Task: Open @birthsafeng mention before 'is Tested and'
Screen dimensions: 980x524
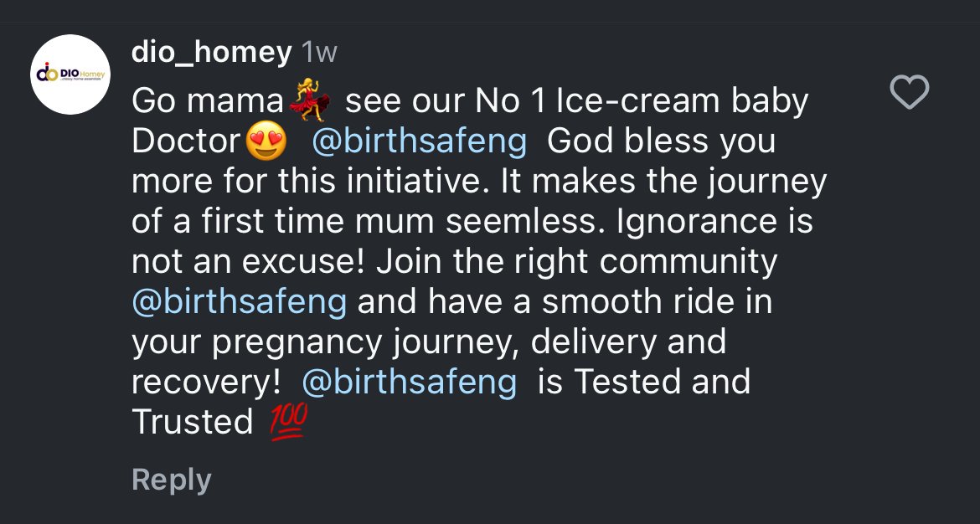Action: pyautogui.click(x=409, y=382)
